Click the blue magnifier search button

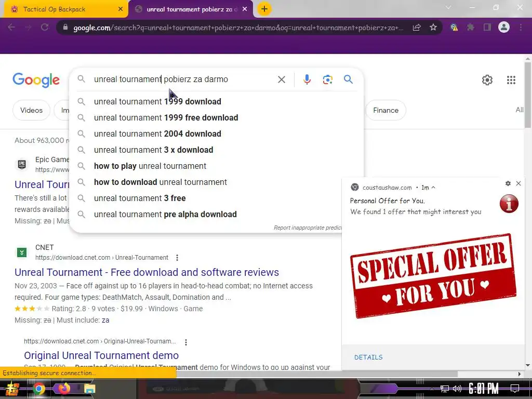click(348, 79)
